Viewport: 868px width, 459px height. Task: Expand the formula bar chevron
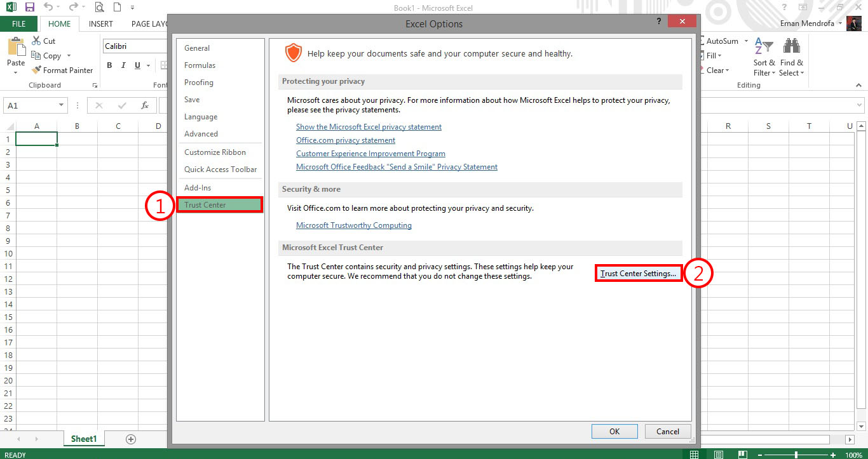point(859,105)
